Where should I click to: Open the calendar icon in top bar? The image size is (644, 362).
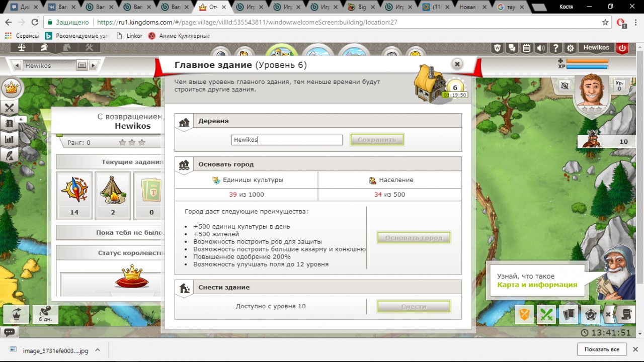click(526, 48)
